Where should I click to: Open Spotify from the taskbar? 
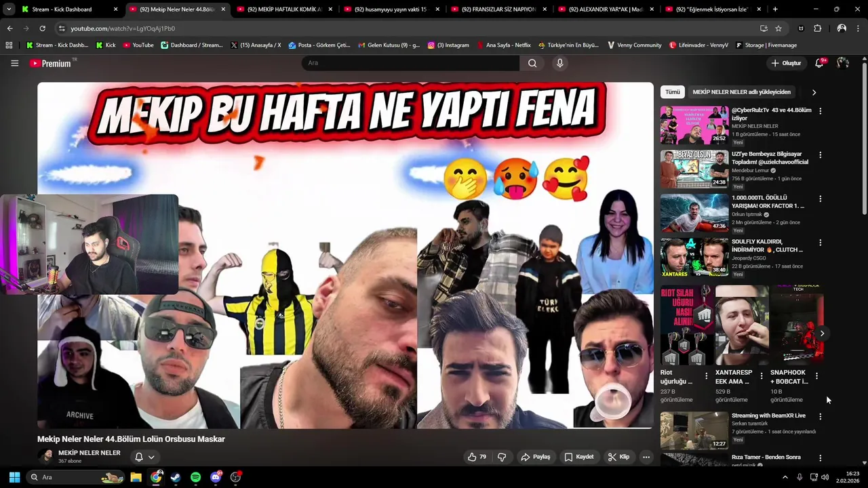click(195, 477)
